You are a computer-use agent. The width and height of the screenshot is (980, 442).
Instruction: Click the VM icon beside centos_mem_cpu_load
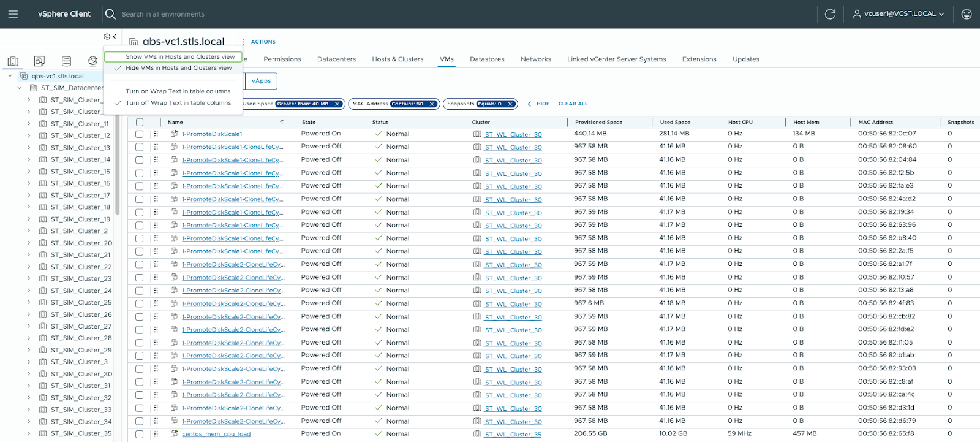click(x=174, y=433)
